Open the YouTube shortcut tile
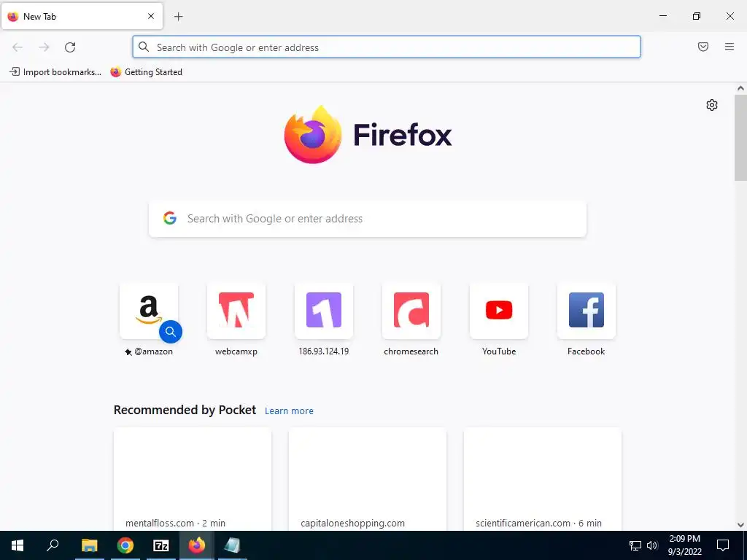Viewport: 747px width, 560px height. coord(499,311)
